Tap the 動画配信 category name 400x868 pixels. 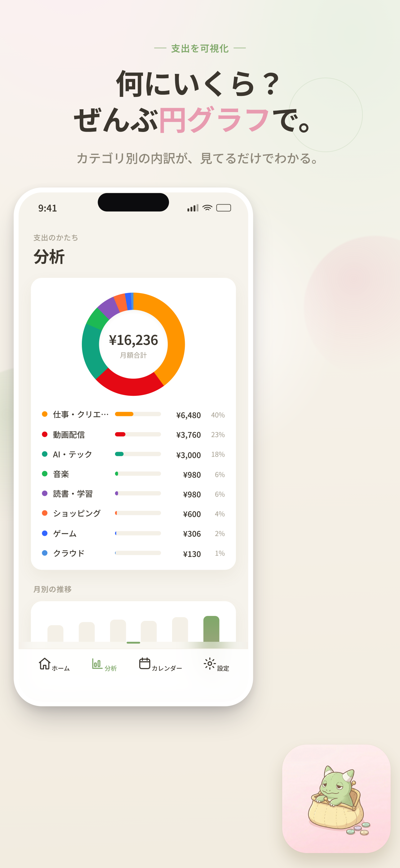(69, 435)
